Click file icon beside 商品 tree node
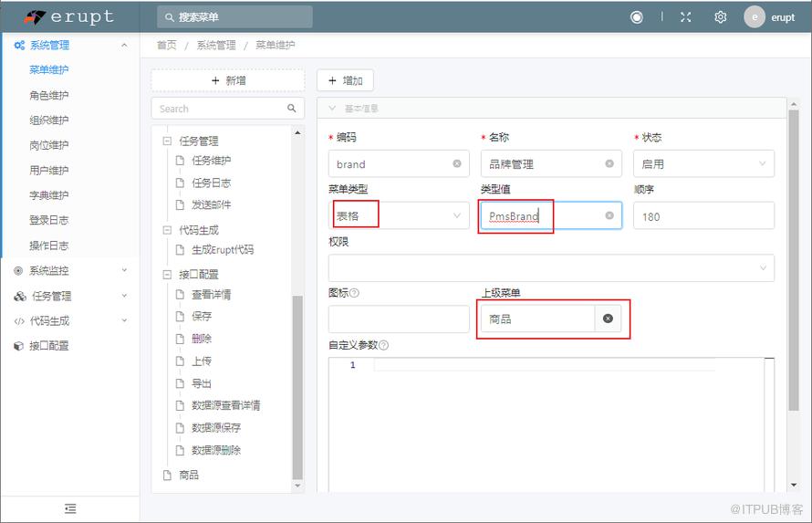 pyautogui.click(x=167, y=475)
